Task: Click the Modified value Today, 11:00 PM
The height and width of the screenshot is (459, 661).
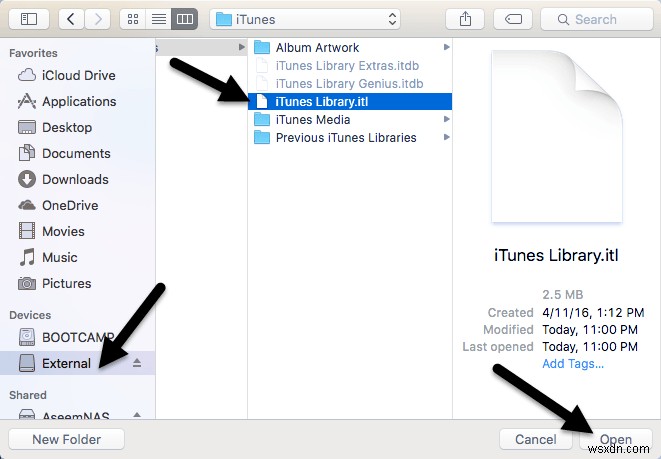Action: tap(590, 330)
